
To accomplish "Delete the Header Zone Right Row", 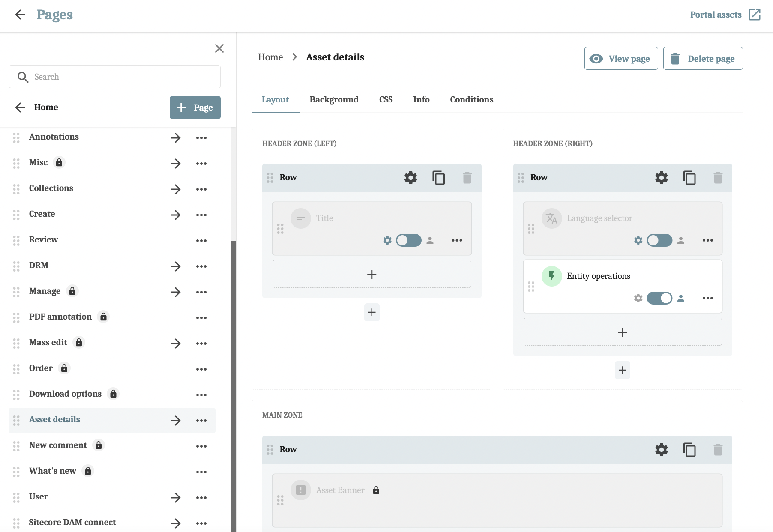I will tap(718, 177).
